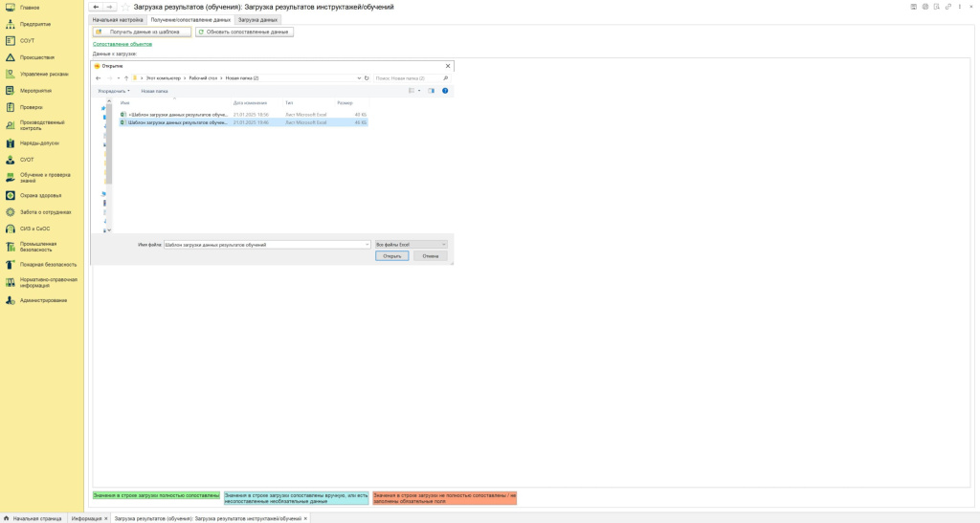This screenshot has width=980, height=523.
Task: Click Этот компьютер in the address path
Action: [x=163, y=78]
